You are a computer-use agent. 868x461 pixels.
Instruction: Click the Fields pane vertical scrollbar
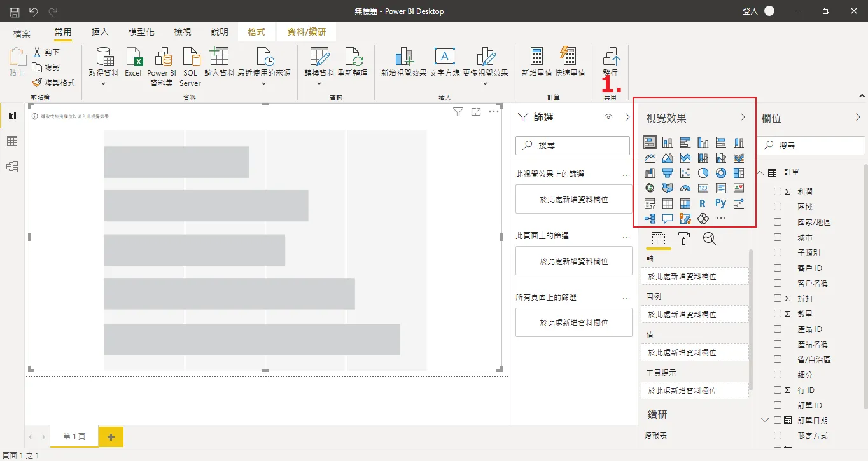[x=865, y=286]
